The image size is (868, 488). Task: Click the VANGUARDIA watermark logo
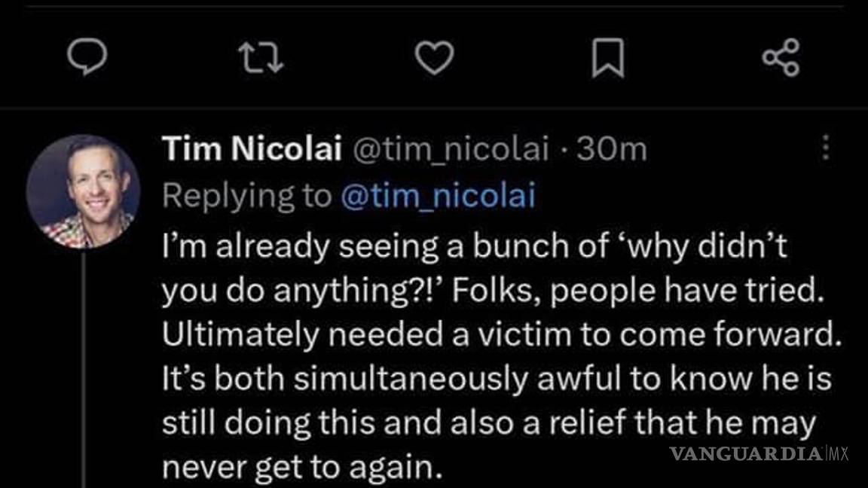click(x=746, y=454)
